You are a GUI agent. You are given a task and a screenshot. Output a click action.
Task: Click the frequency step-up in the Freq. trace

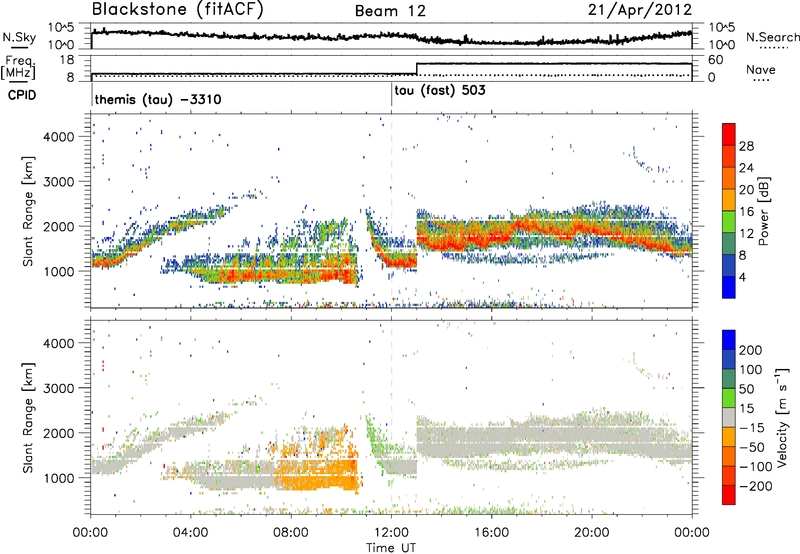coord(417,69)
